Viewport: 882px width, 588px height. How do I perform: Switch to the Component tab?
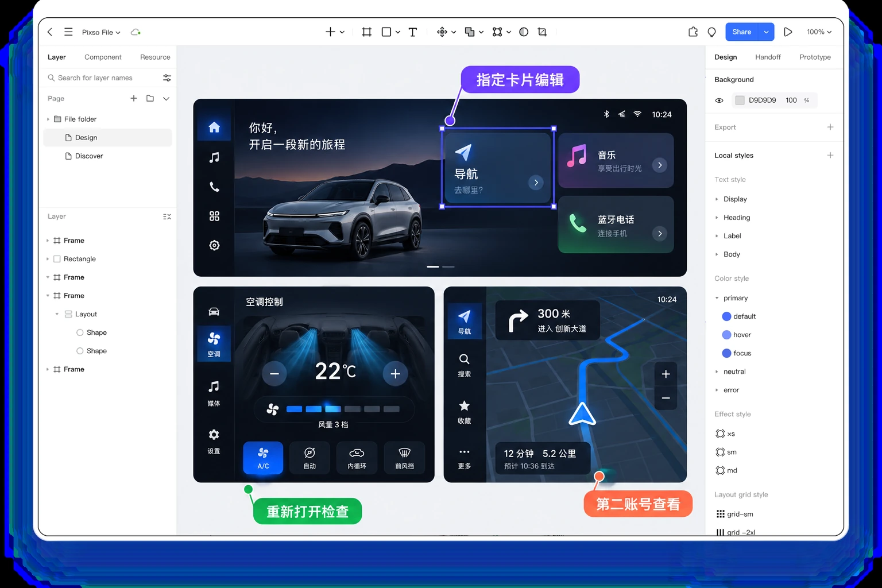(x=103, y=57)
